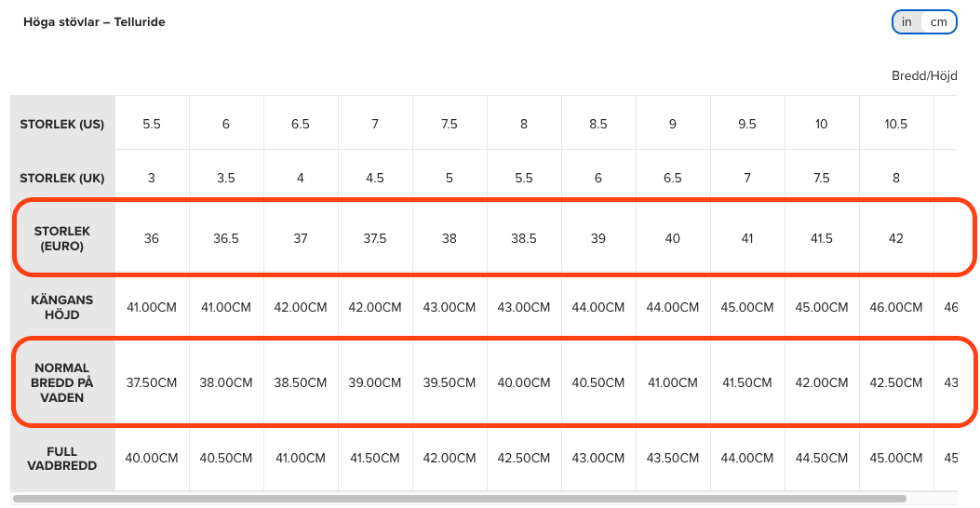Click 43.50CM full calf width cell
This screenshot has width=980, height=508.
673,458
